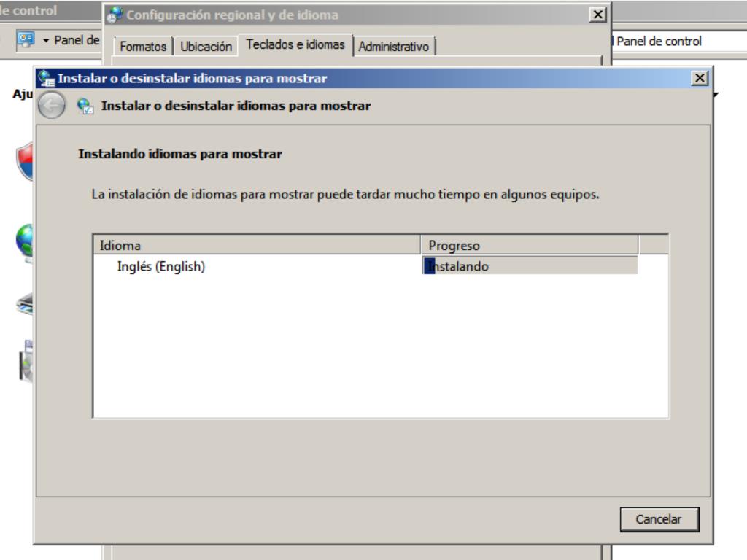Select the Teclados e idiomas tab

295,44
